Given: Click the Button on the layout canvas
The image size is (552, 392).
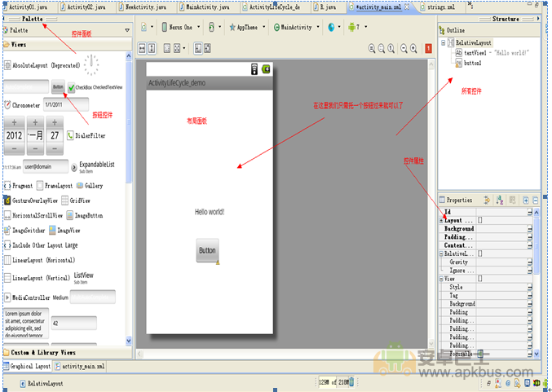Looking at the screenshot, I should tap(207, 250).
